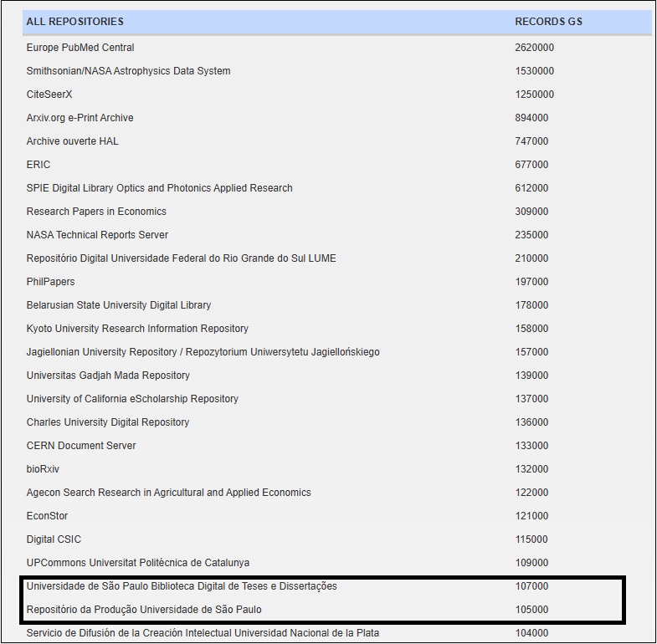This screenshot has height=644, width=657.
Task: Select the 197000 records value
Action: (531, 282)
